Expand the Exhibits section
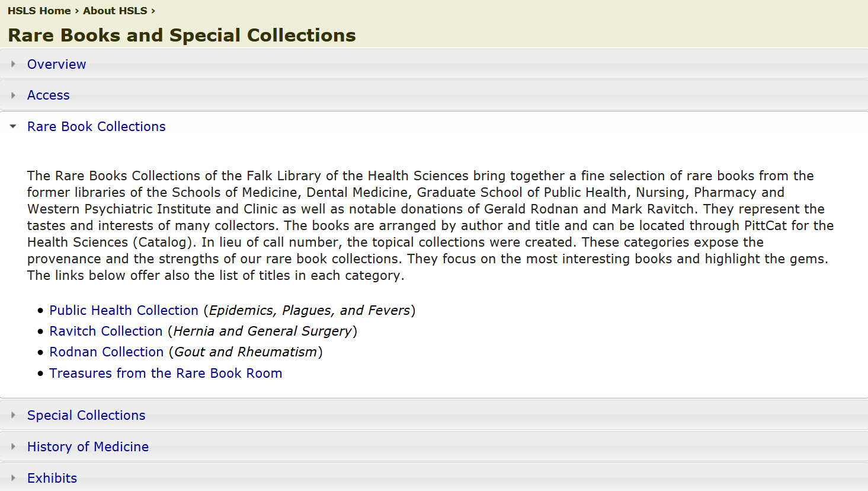The width and height of the screenshot is (868, 491). click(52, 478)
